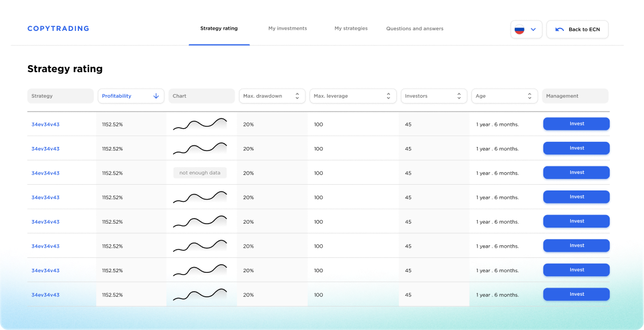Click the Age column sort arrows
644x330 pixels.
[x=530, y=96]
